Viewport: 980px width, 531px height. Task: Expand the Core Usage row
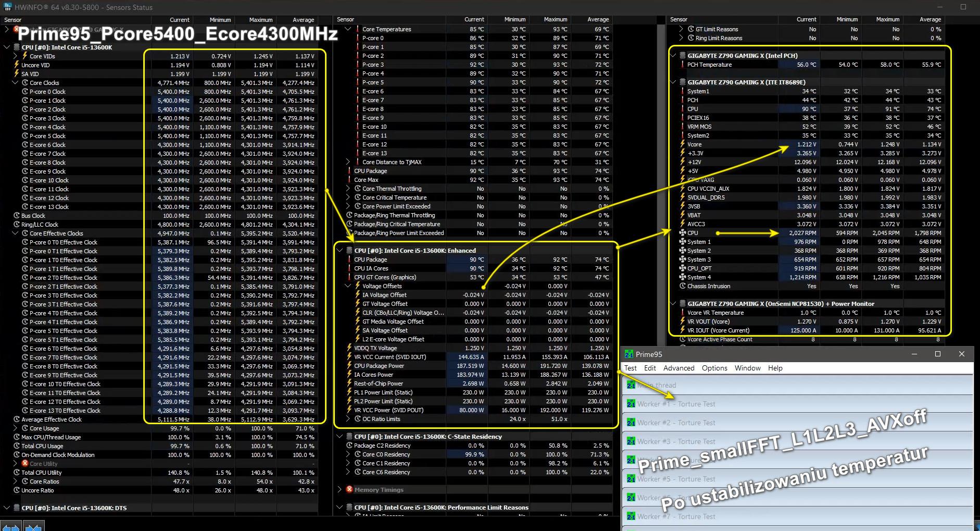[15, 428]
